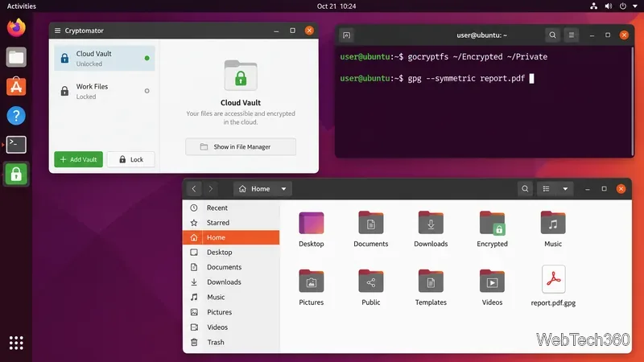
Task: Open Files app from the dock
Action: tap(16, 57)
